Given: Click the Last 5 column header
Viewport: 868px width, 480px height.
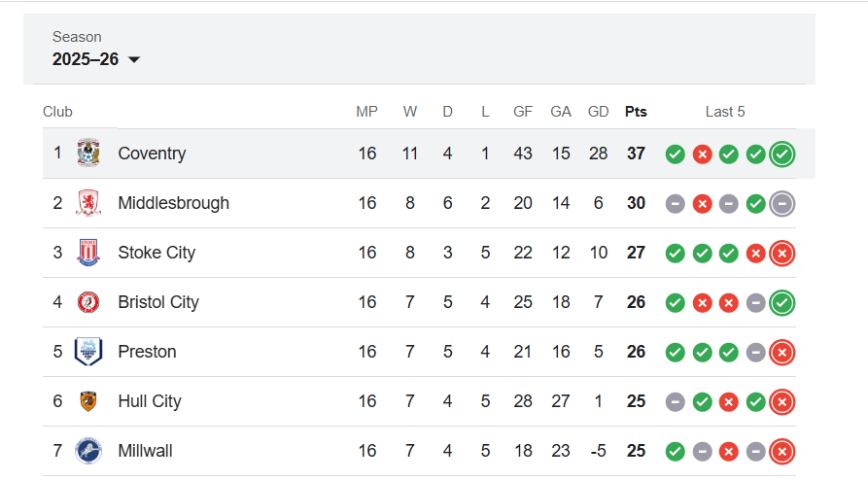Looking at the screenshot, I should click(x=725, y=112).
